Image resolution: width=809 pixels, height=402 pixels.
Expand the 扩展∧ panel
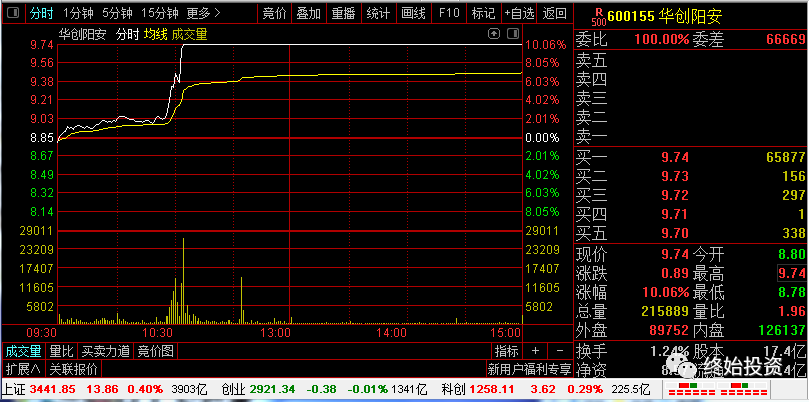coord(23,369)
